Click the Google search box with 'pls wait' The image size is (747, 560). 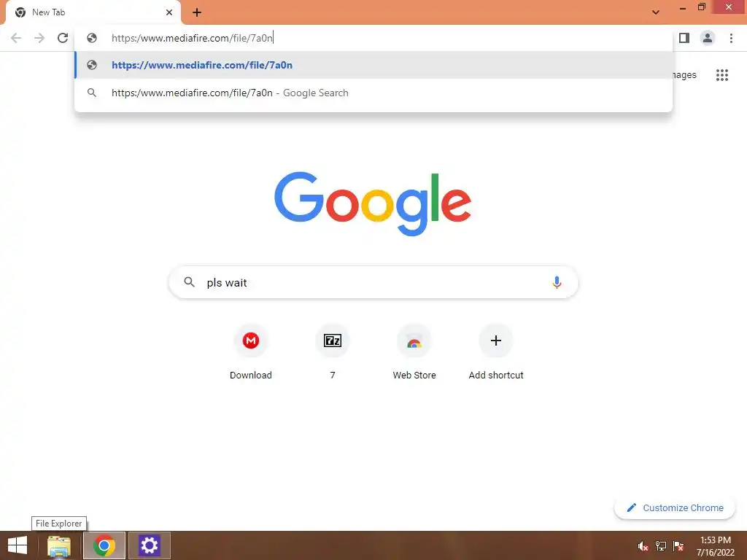point(373,282)
